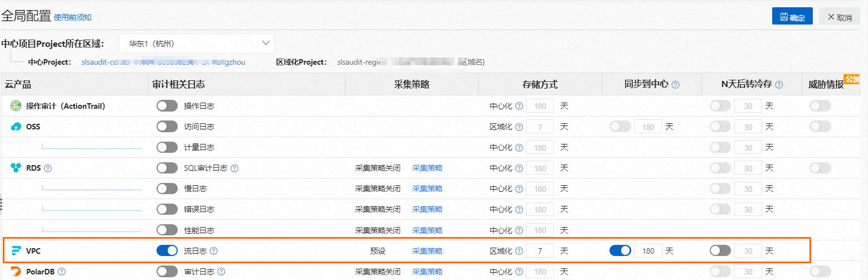Click the ActionTrail product icon
Screen dimensions: 868x280
[16, 105]
